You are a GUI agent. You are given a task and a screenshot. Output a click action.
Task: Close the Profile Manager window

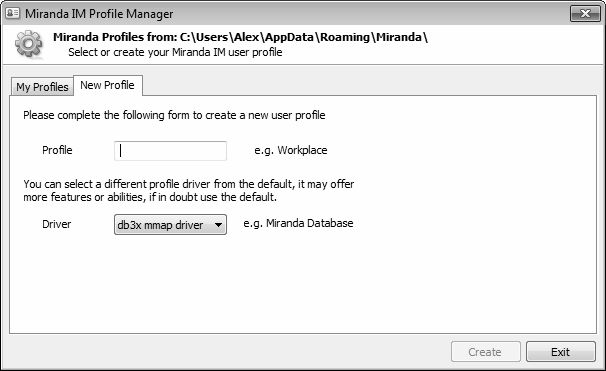point(585,14)
